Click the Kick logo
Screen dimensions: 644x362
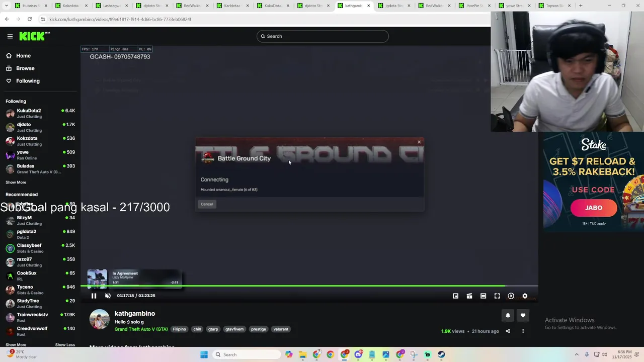coord(34,36)
